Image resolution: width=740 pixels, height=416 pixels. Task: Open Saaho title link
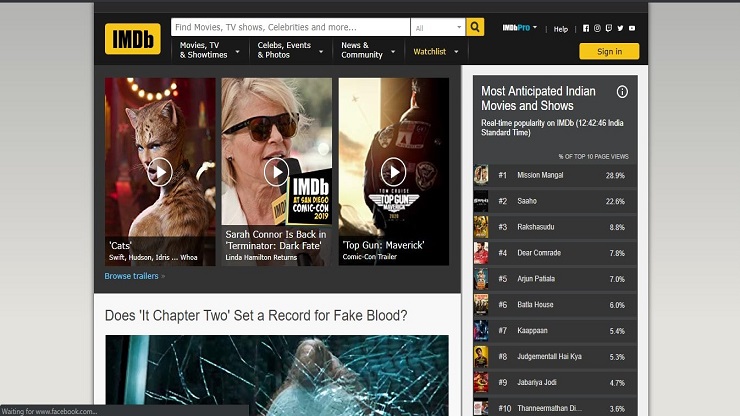(x=527, y=201)
